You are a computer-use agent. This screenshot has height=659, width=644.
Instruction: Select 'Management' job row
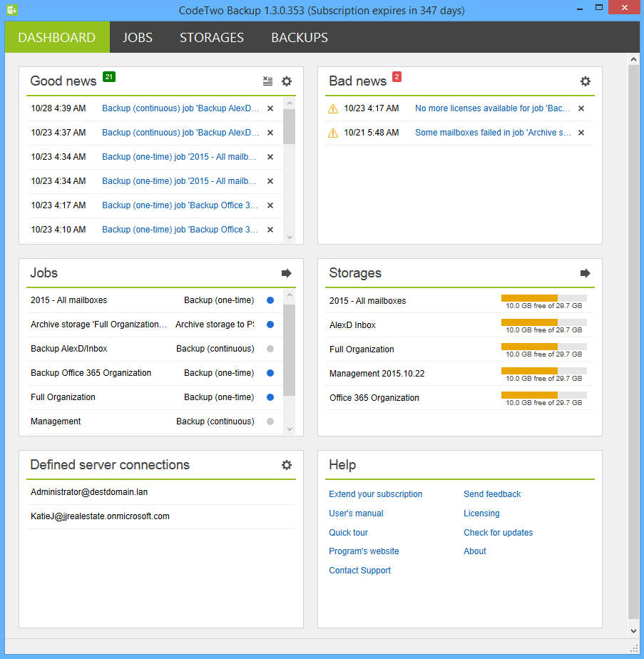click(x=155, y=422)
